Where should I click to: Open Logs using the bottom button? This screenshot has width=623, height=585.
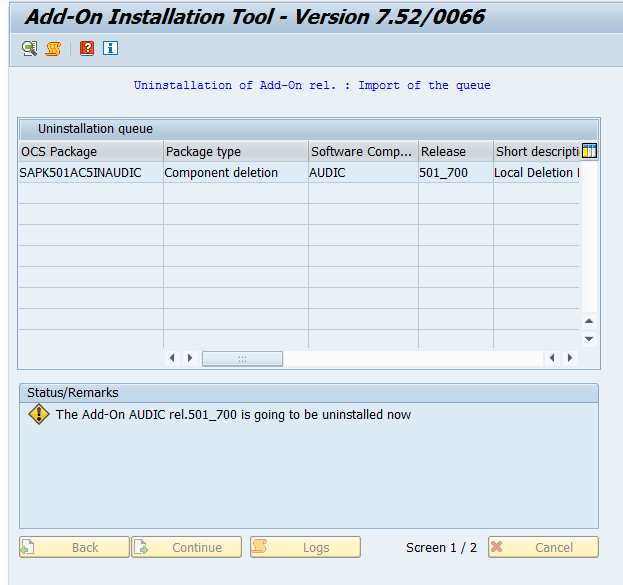tap(305, 547)
